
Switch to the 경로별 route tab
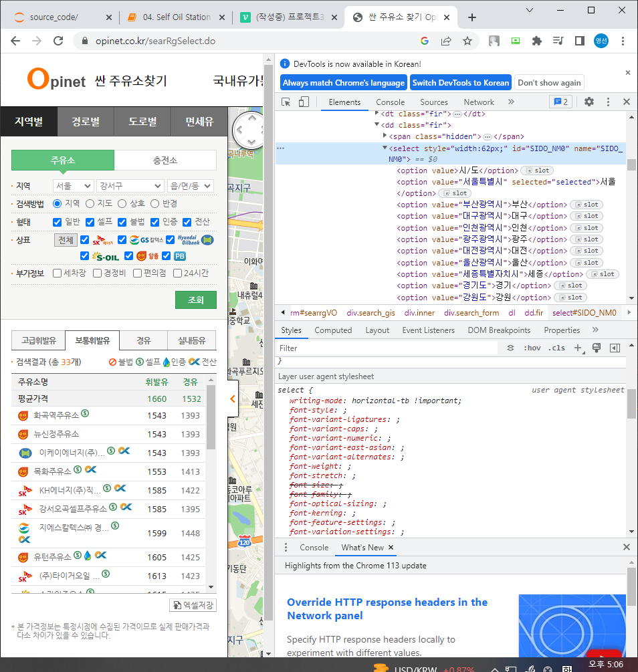coord(86,121)
